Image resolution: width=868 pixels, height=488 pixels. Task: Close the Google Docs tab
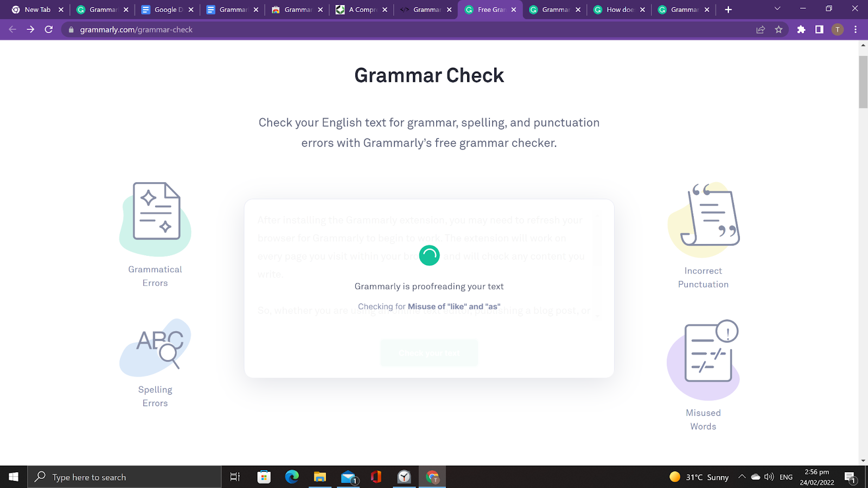point(191,10)
